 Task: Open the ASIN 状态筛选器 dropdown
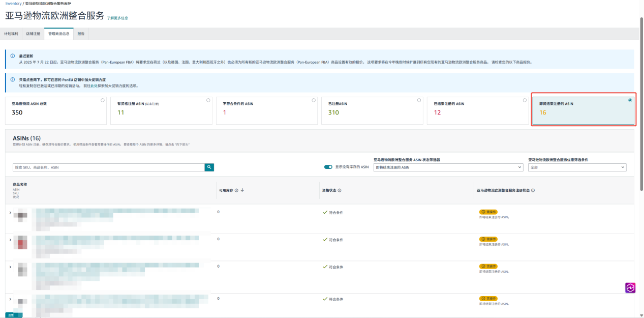click(x=448, y=167)
